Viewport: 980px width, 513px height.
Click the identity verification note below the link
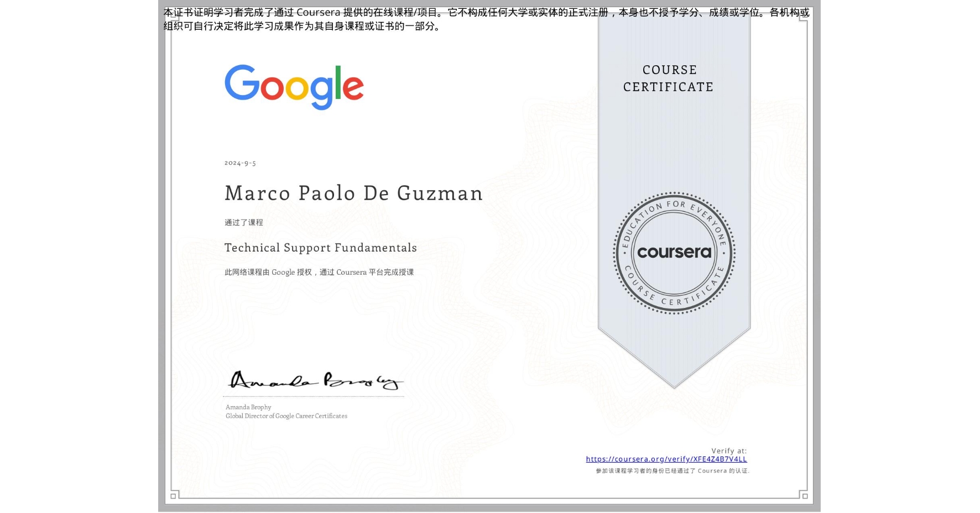point(673,471)
